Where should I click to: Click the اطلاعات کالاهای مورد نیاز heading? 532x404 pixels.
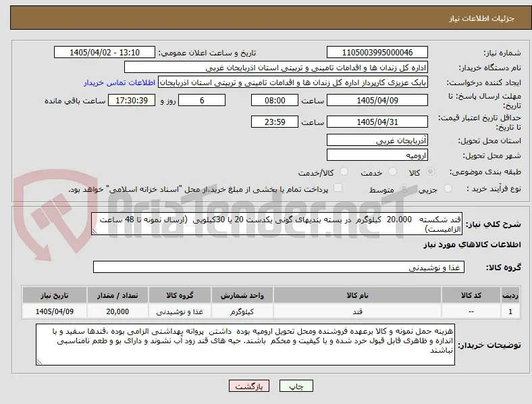[x=472, y=245]
